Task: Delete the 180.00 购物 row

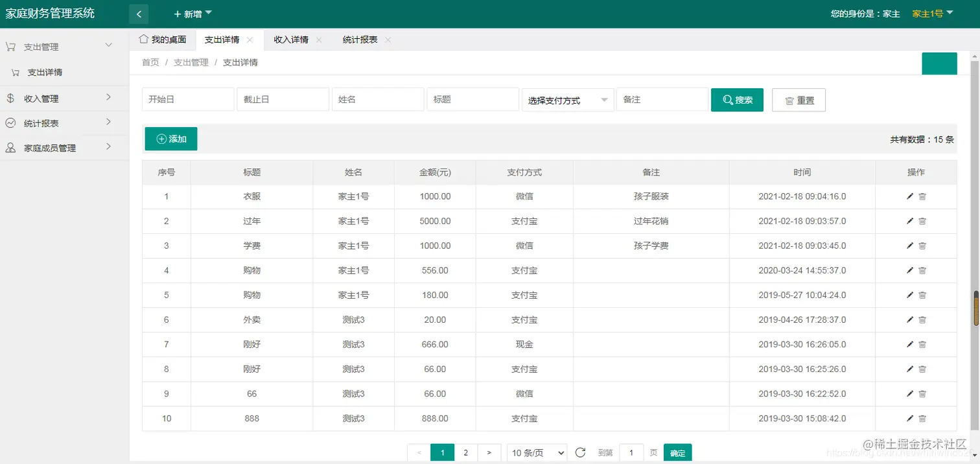Action: click(x=922, y=295)
